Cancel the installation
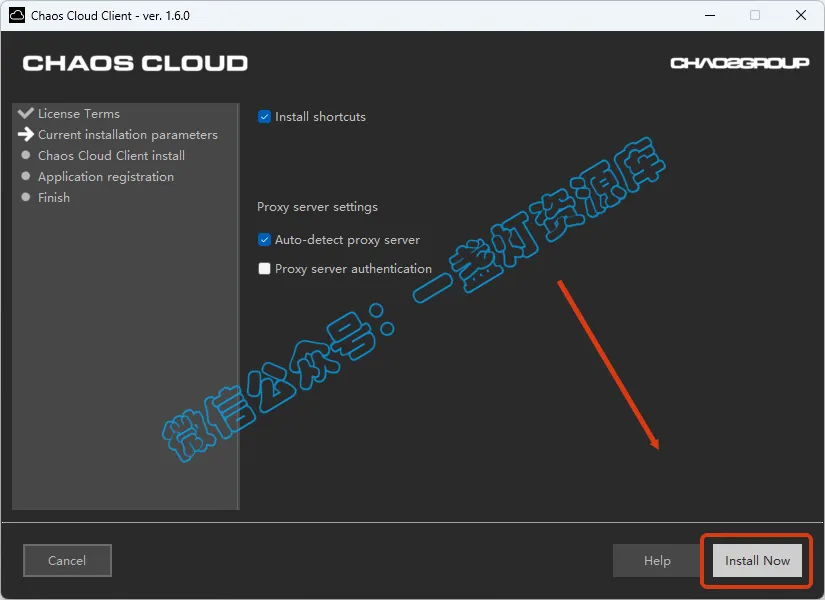This screenshot has height=600, width=825. (x=67, y=561)
